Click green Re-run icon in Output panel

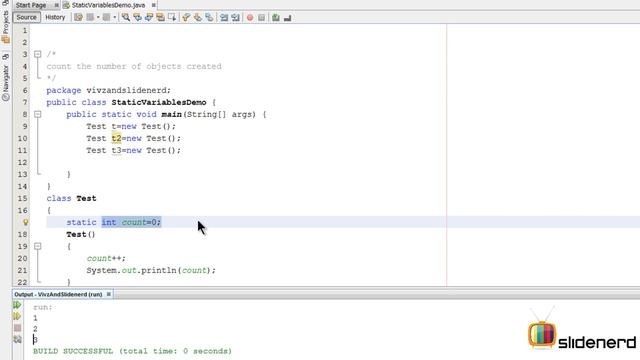point(17,305)
